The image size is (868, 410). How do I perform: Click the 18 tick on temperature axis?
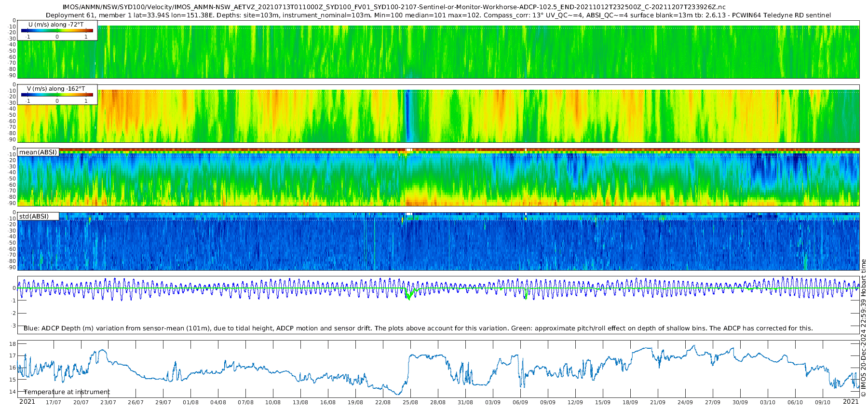coord(13,344)
